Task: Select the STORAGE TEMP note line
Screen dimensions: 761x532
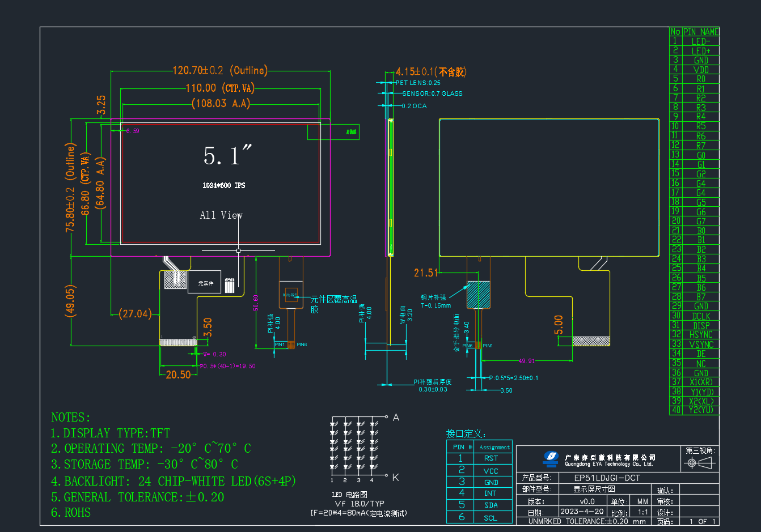Action: click(145, 465)
